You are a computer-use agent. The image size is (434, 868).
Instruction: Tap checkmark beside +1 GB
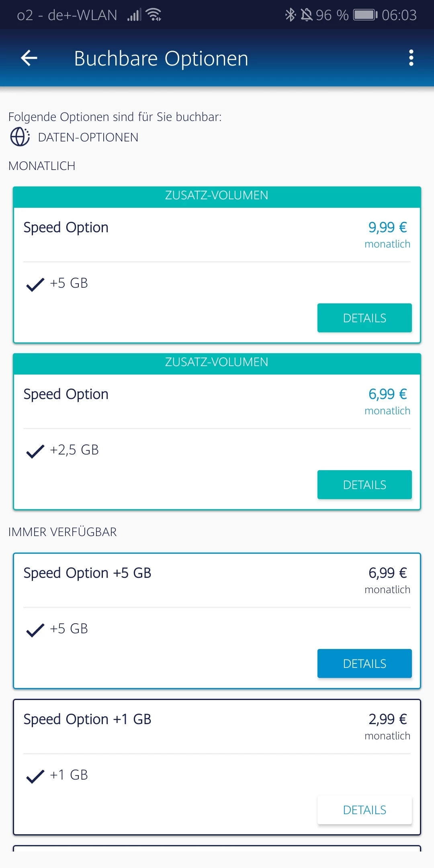[35, 776]
